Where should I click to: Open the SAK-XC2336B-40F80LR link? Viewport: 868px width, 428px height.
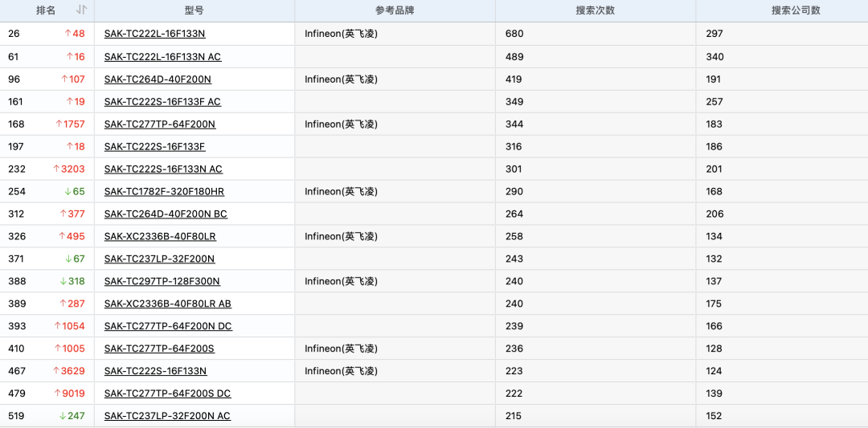tap(160, 236)
